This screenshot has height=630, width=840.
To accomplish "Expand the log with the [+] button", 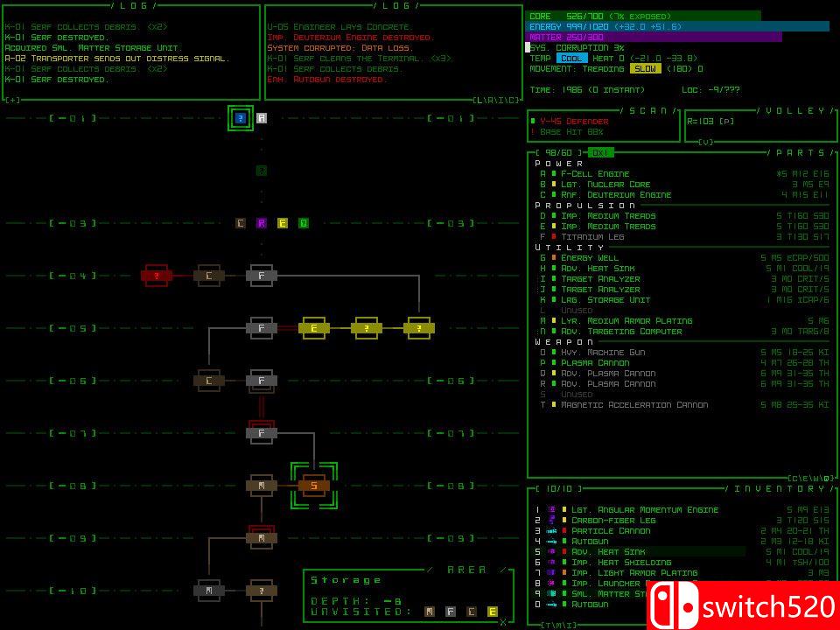I will point(13,101).
